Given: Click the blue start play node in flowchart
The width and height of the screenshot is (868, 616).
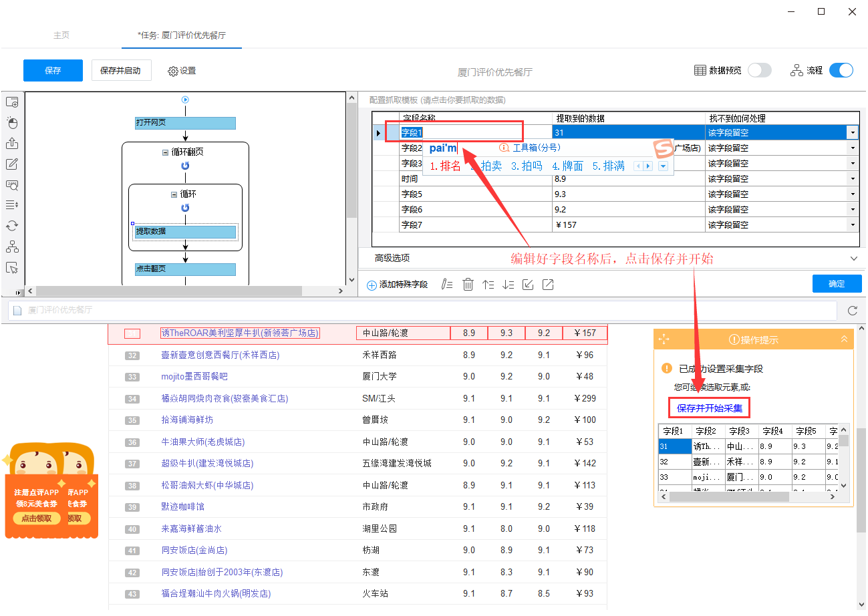Looking at the screenshot, I should click(185, 100).
